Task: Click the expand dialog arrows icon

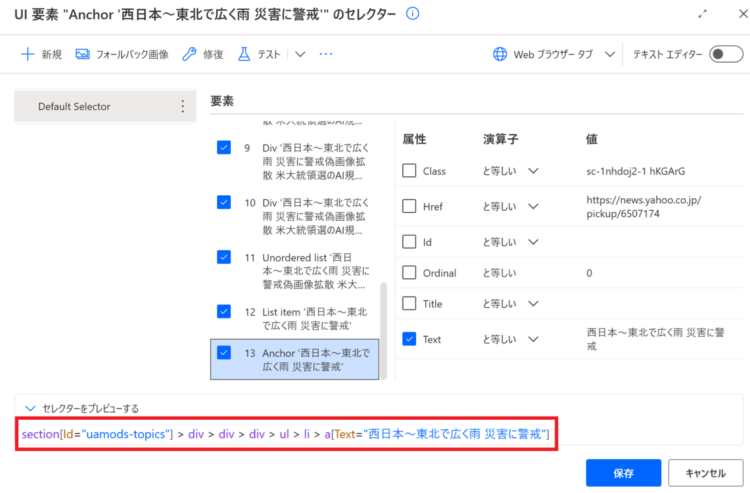Action: [x=702, y=14]
